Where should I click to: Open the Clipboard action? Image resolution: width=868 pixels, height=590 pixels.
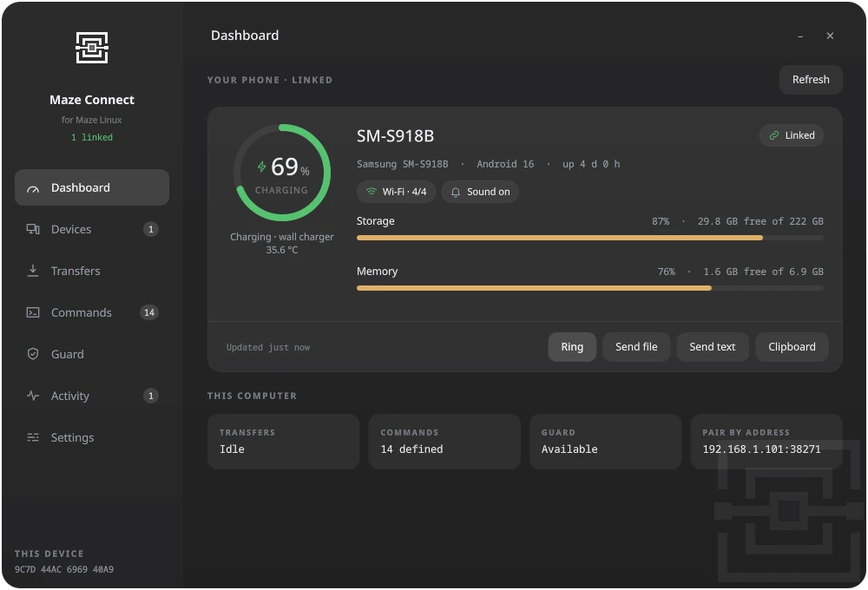pyautogui.click(x=792, y=347)
